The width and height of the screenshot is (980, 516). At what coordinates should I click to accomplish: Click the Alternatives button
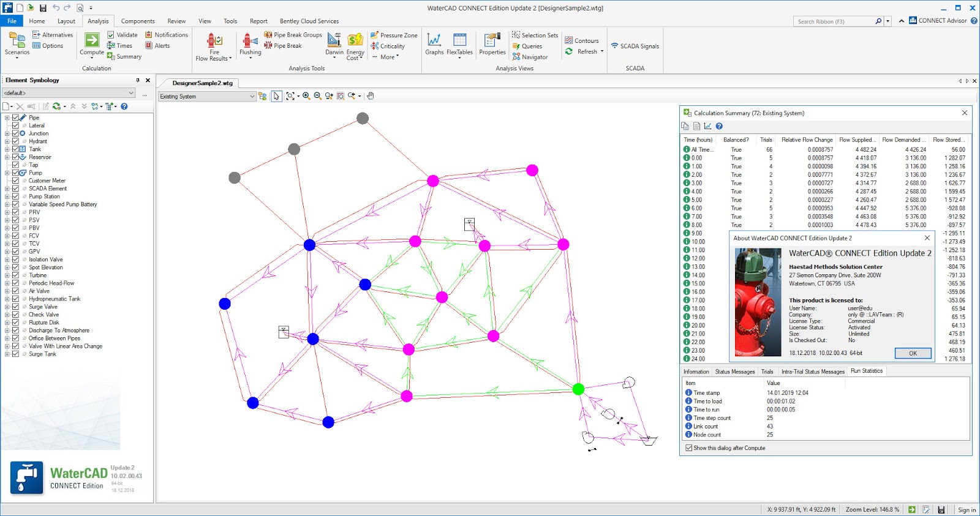coord(53,35)
